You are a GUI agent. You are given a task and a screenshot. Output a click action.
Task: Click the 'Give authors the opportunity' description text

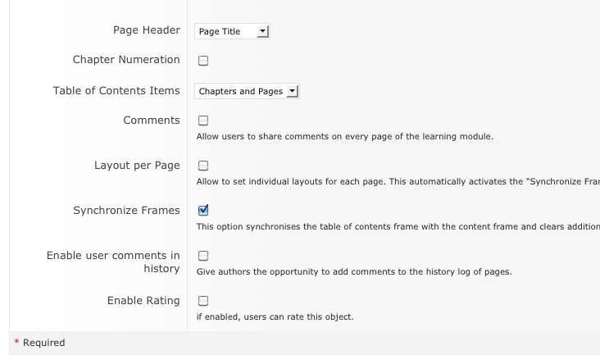[x=353, y=271]
